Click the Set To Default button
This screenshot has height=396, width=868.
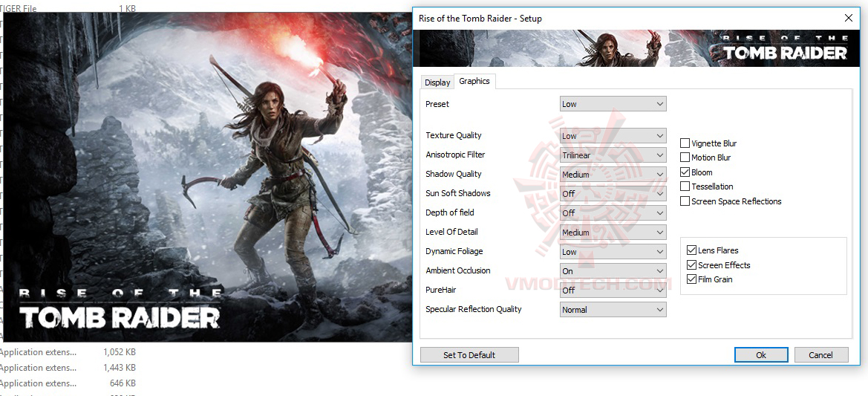coord(469,355)
